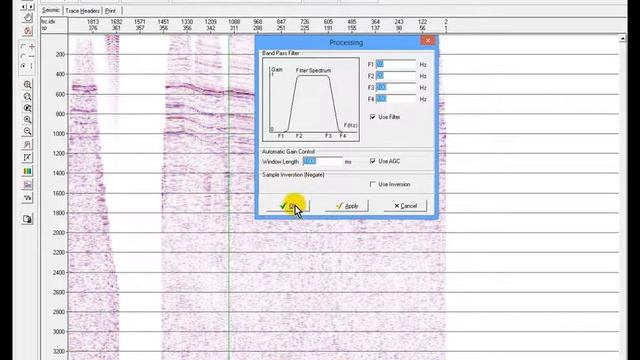This screenshot has height=360, width=640.
Task: Click the F2 frequency input field
Action: [x=396, y=76]
